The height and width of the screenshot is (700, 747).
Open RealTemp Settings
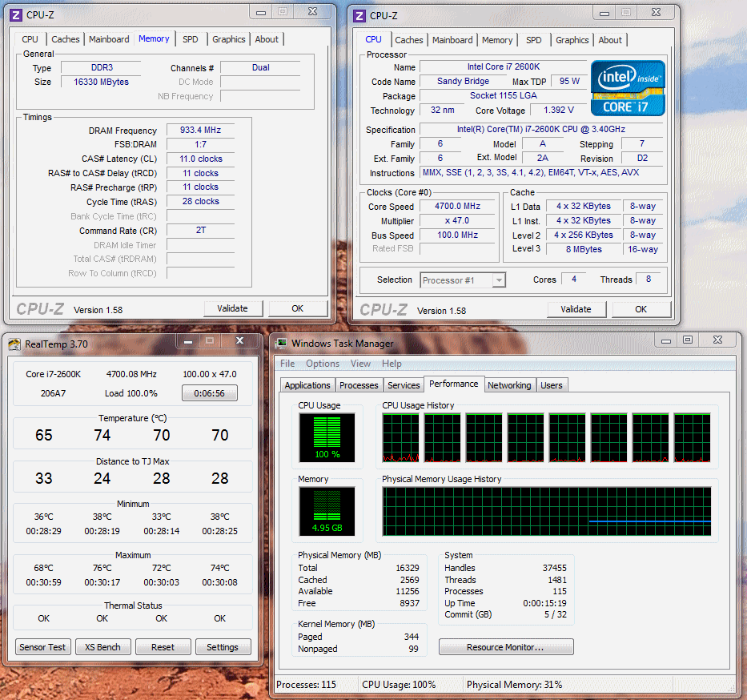[x=223, y=647]
